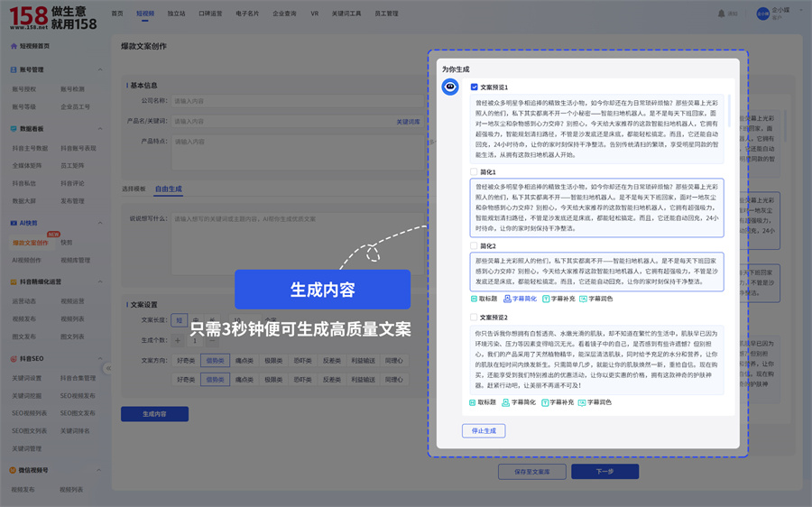Click 字幕简化 icon under 简化2
This screenshot has height=507, width=812.
(507, 299)
